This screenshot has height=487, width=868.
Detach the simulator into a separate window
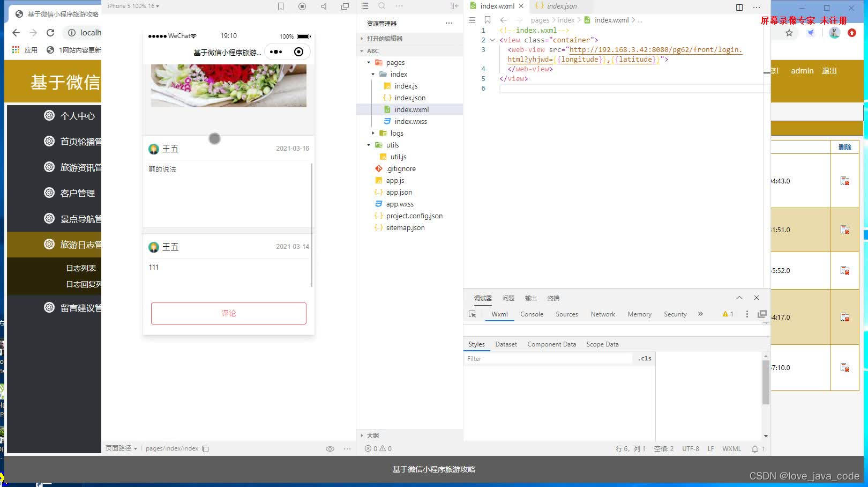tap(345, 6)
